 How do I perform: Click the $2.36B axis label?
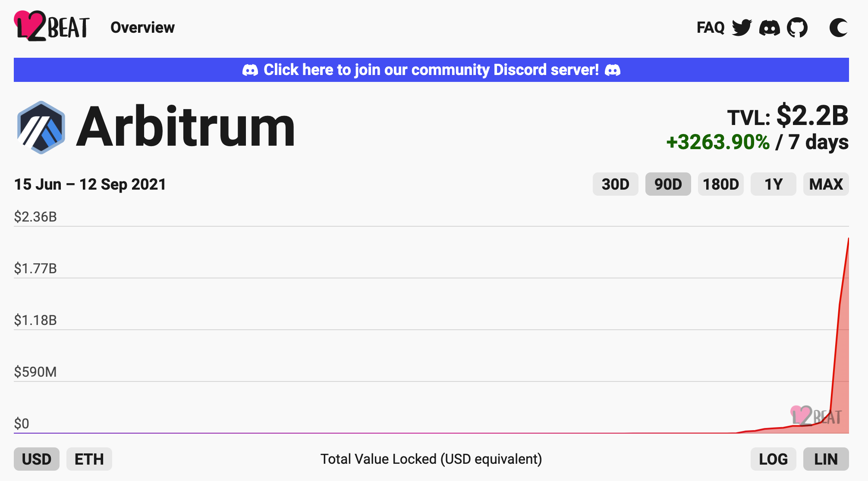[35, 216]
